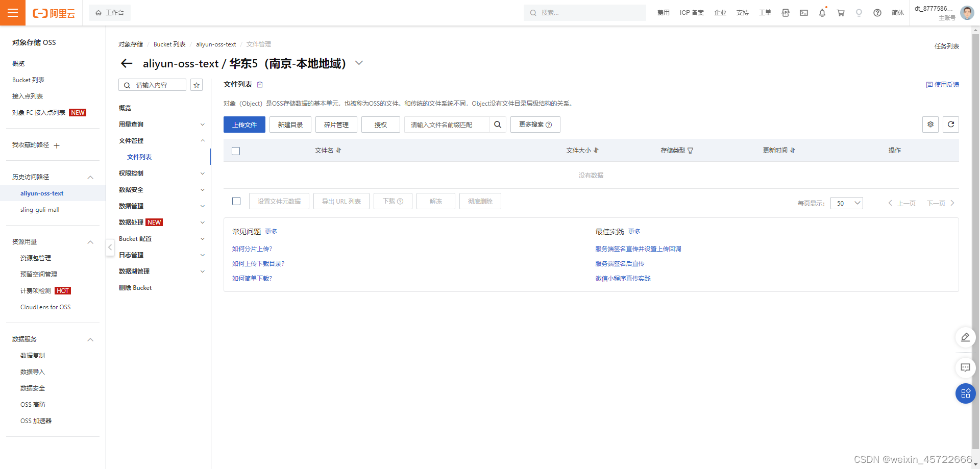Image resolution: width=980 pixels, height=469 pixels.
Task: Sort by 文件名 sort icon
Action: (x=339, y=151)
